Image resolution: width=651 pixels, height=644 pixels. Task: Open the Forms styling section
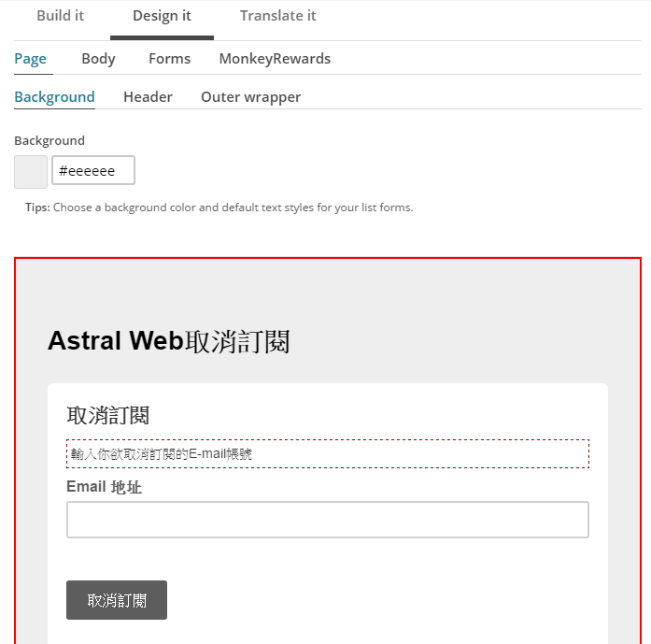coord(169,59)
